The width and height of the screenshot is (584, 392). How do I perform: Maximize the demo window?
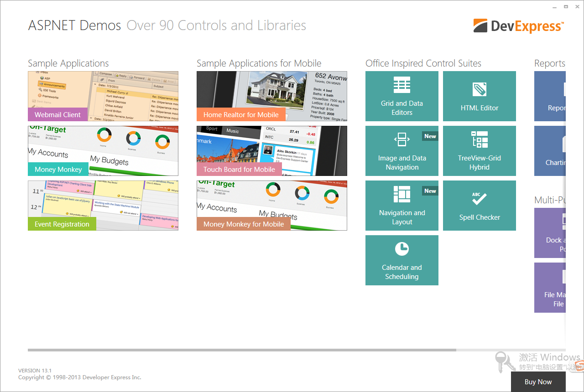(x=566, y=7)
